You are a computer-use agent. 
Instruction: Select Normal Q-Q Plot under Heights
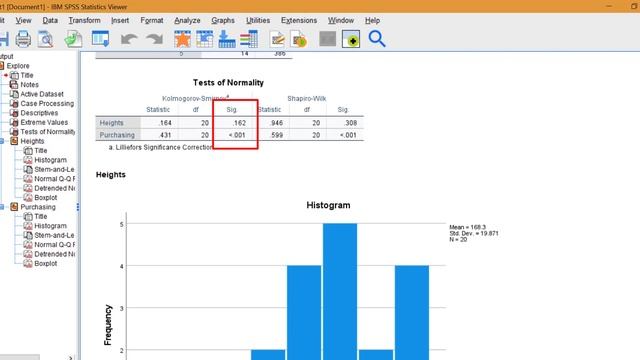point(54,179)
